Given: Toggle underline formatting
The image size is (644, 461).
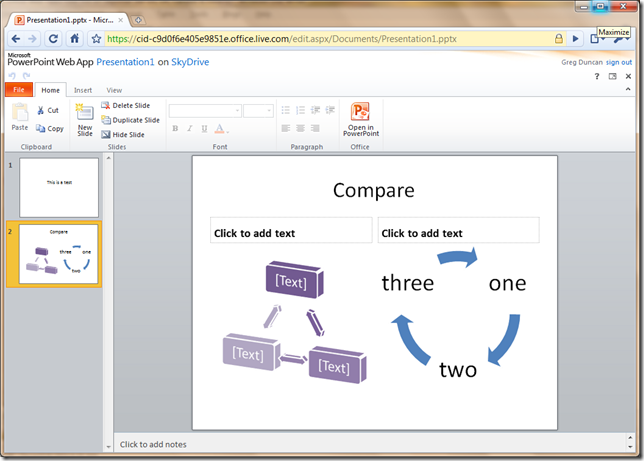Looking at the screenshot, I should [x=204, y=129].
